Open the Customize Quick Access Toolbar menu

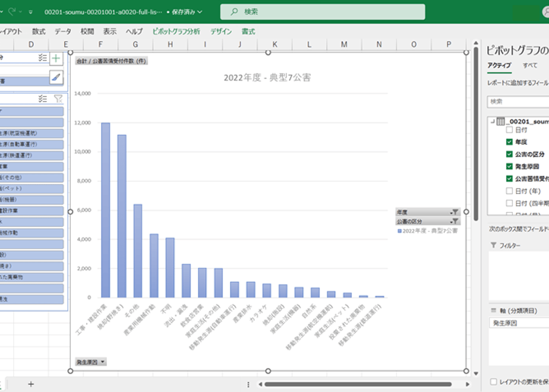(30, 12)
